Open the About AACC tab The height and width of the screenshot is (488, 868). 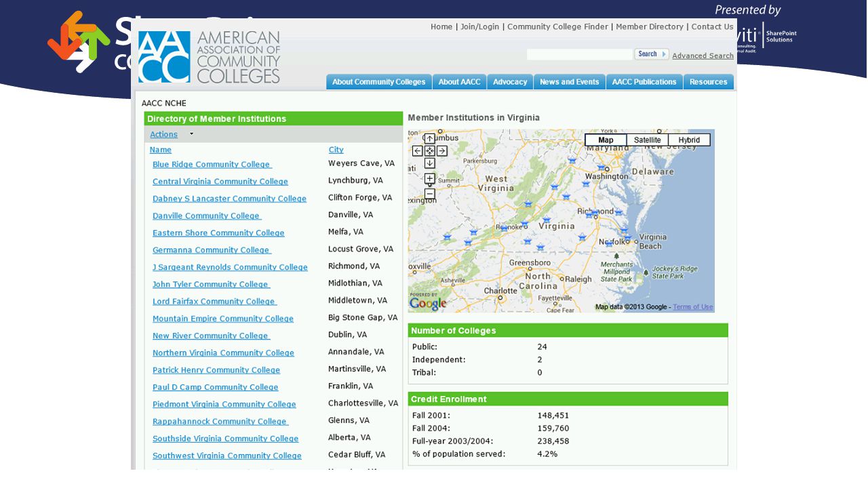tap(459, 82)
